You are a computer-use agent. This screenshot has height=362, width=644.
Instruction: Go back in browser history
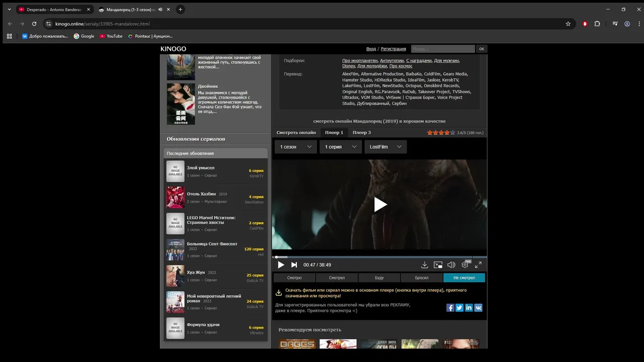[x=10, y=24]
